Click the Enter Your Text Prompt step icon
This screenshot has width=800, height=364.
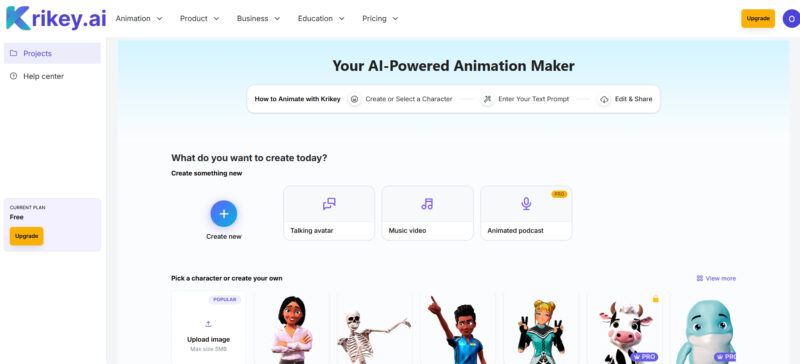[488, 99]
